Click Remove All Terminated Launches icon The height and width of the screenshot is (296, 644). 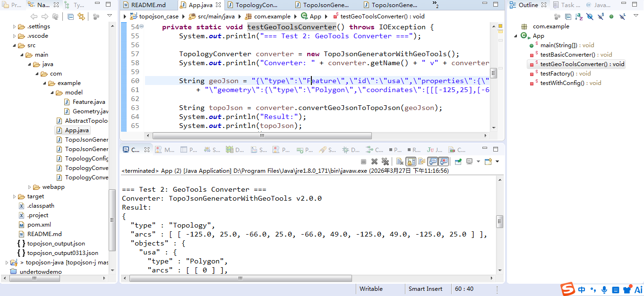point(385,161)
